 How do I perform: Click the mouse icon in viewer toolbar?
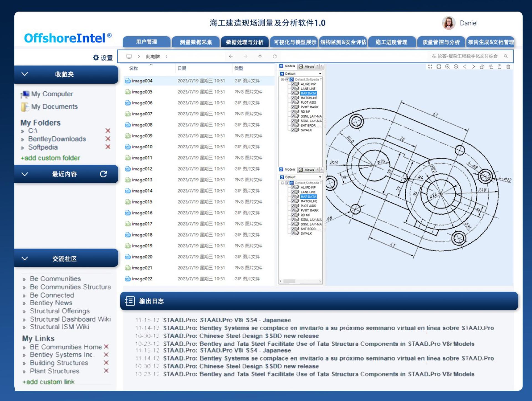pyautogui.click(x=499, y=67)
